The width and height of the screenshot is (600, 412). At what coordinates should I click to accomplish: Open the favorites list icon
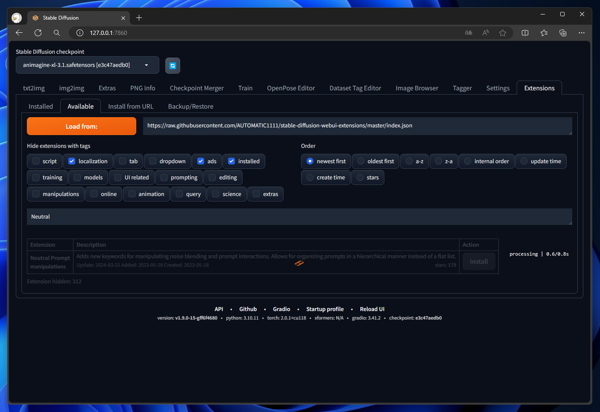point(544,33)
